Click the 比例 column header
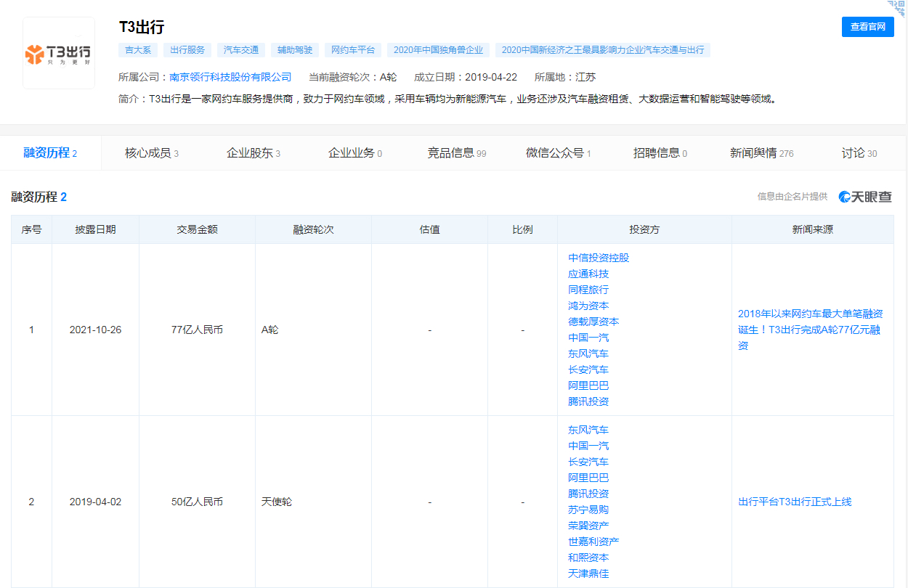This screenshot has height=588, width=908. pos(522,229)
